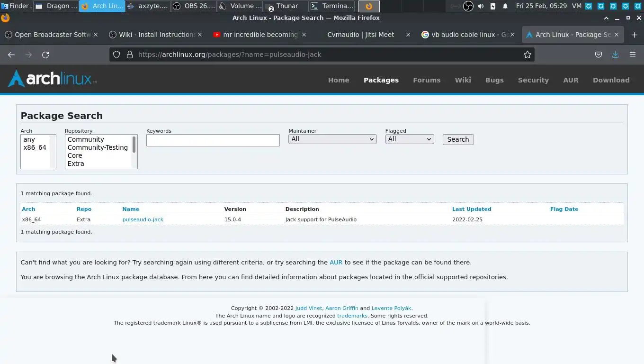Show site security padlock info
Screen dimensions: 644x364
click(129, 55)
